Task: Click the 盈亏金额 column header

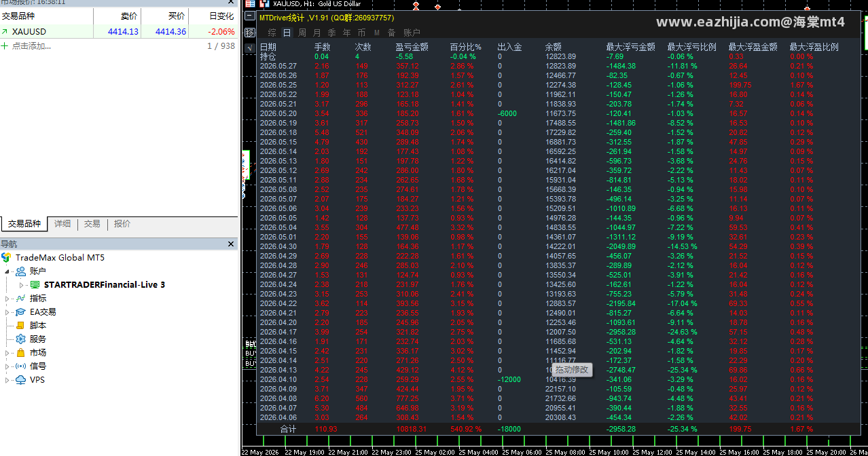Action: point(412,47)
